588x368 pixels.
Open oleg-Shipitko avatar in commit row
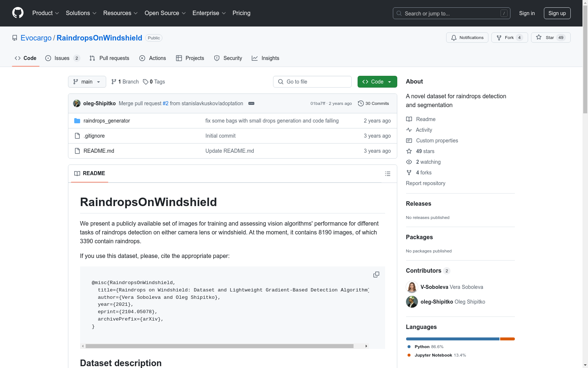pyautogui.click(x=77, y=103)
